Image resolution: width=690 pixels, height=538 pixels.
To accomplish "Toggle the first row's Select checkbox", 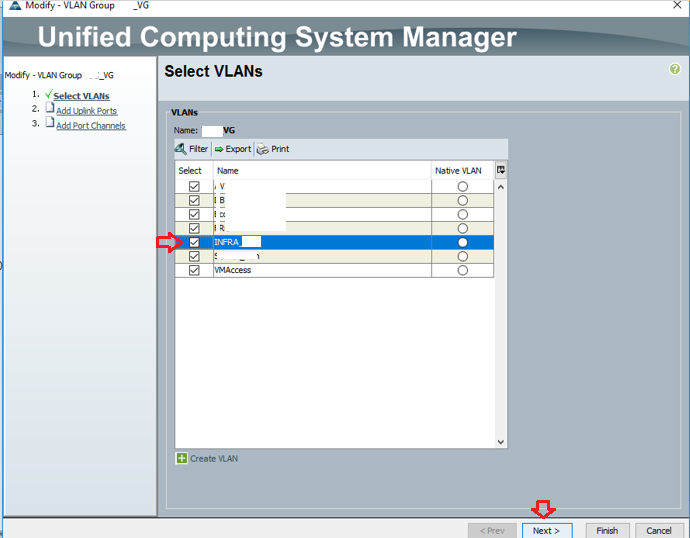I will [x=194, y=187].
